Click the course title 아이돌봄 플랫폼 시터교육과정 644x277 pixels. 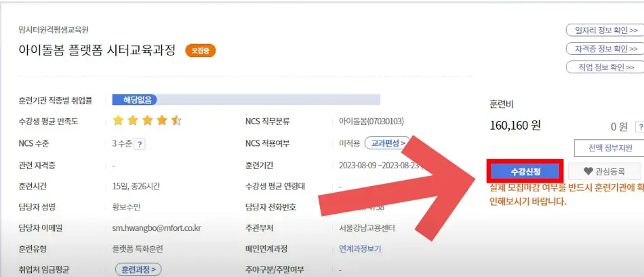(x=97, y=50)
